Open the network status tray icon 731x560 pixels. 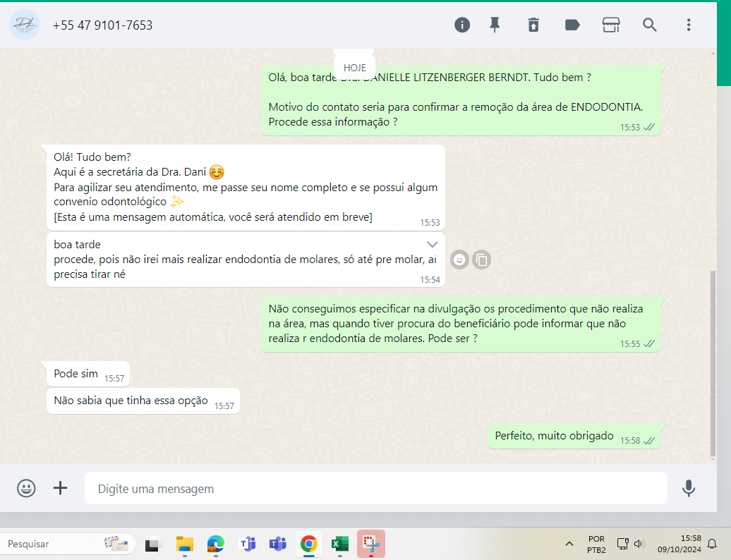[622, 544]
